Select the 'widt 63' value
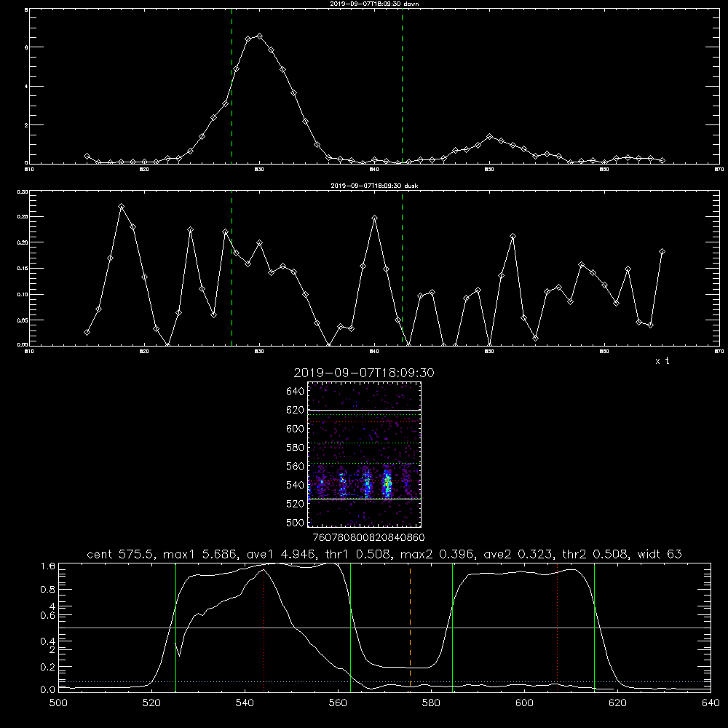Screen dimensions: 728x728 (x=660, y=554)
